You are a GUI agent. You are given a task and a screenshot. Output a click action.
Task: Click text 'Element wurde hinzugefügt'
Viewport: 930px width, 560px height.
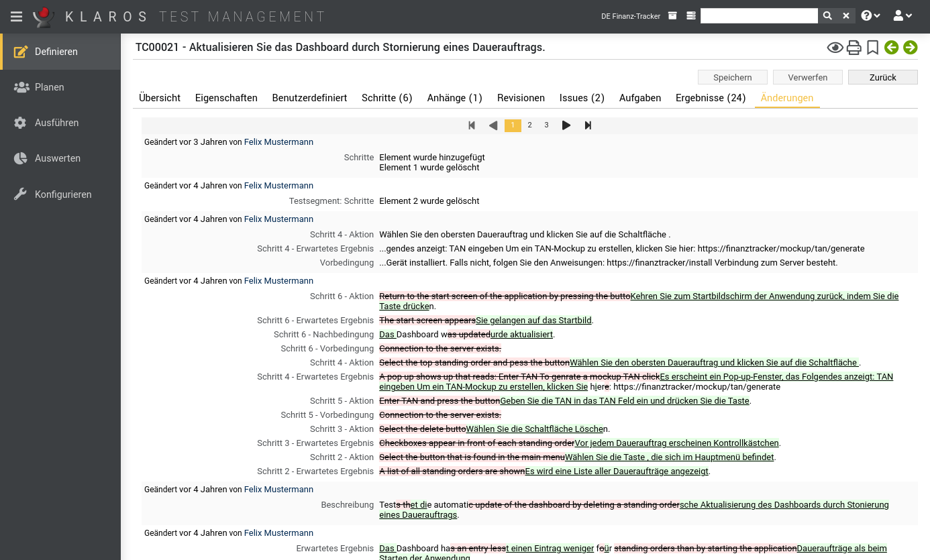tap(432, 158)
